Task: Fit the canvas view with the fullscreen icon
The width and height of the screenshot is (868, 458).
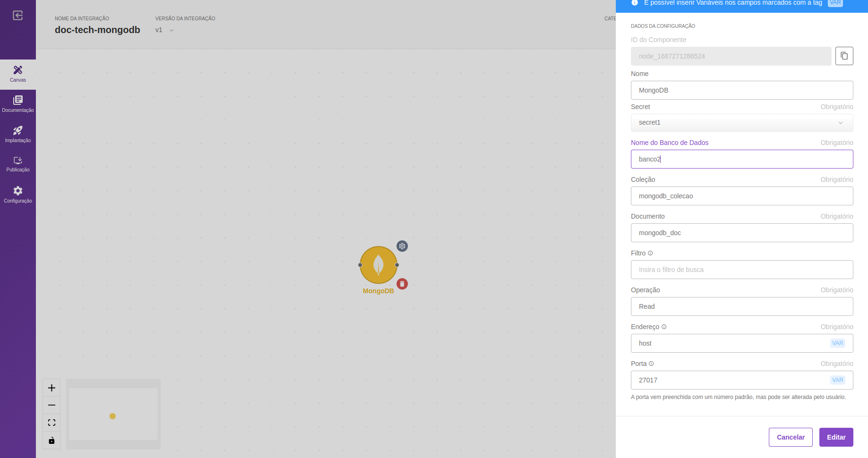Action: tap(51, 423)
